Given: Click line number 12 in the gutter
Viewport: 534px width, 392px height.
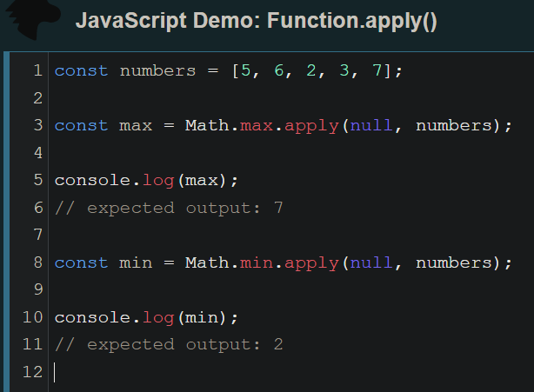Looking at the screenshot, I should tap(33, 372).
